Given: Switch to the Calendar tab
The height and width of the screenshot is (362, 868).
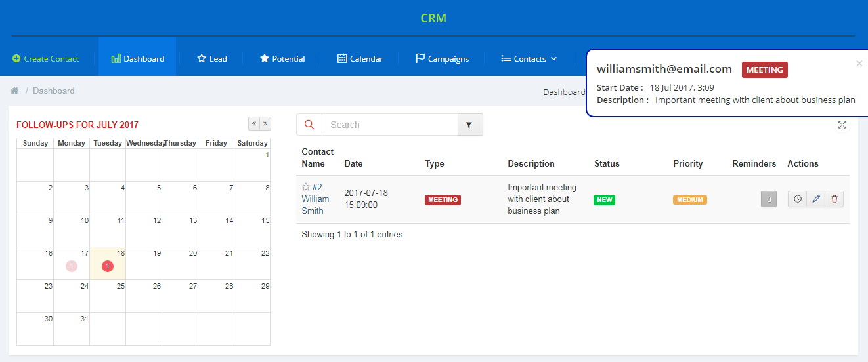Looking at the screenshot, I should [360, 58].
